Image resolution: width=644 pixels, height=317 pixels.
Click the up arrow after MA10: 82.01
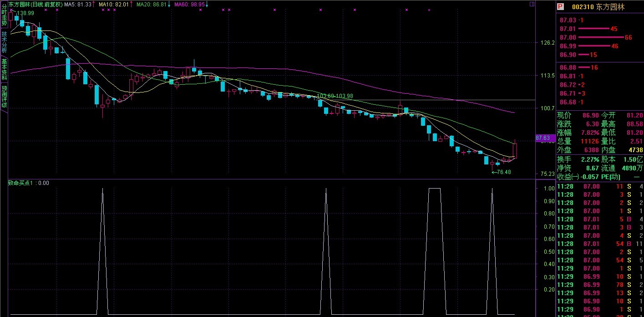click(131, 4)
